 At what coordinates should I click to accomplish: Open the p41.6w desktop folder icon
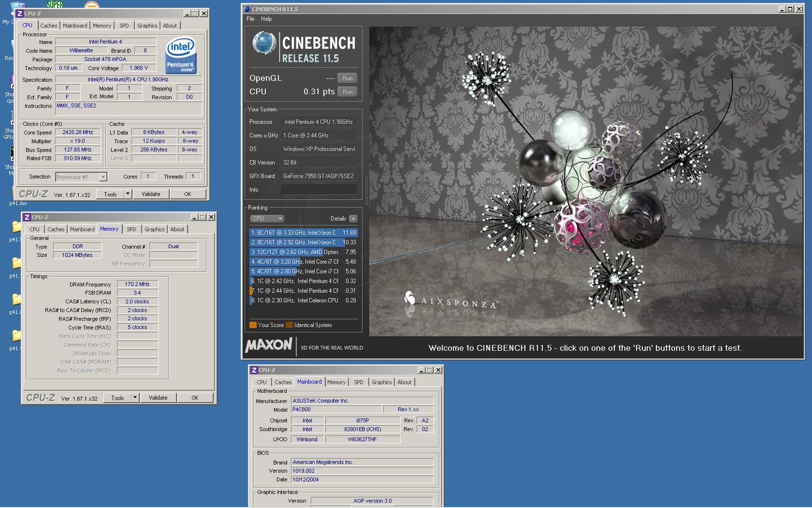(x=16, y=194)
